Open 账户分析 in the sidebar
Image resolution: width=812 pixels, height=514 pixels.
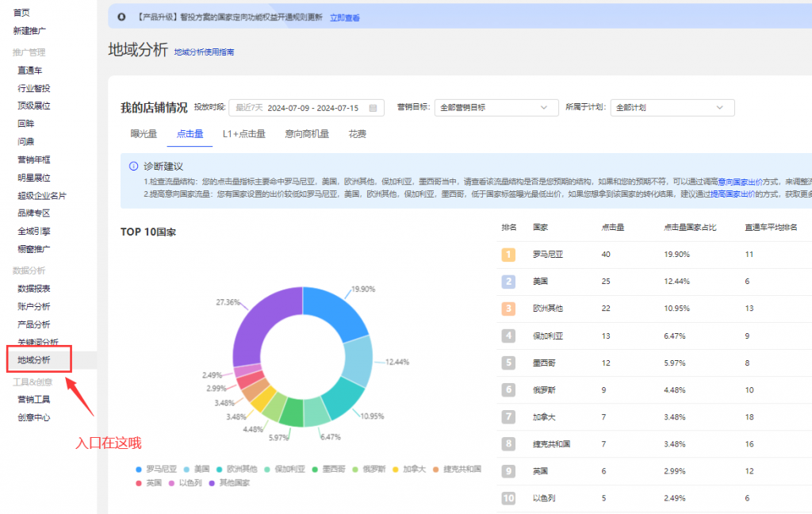click(33, 307)
